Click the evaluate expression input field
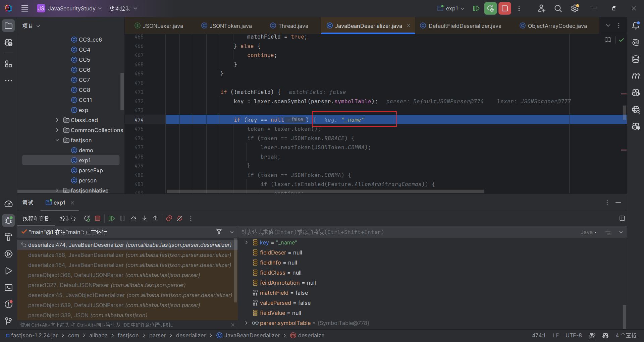This screenshot has width=644, height=342. (x=408, y=232)
